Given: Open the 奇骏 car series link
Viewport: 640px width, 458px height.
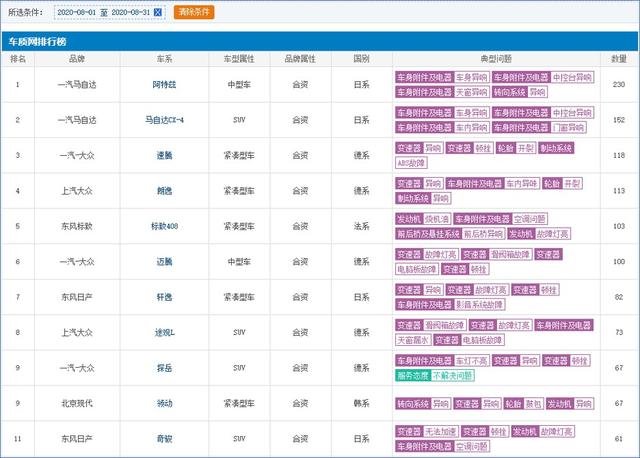Looking at the screenshot, I should pos(164,439).
